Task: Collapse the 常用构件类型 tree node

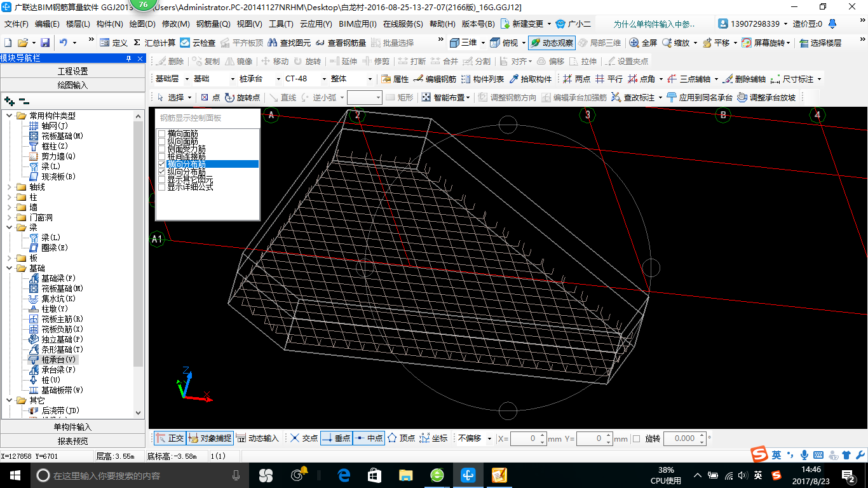Action: tap(10, 116)
